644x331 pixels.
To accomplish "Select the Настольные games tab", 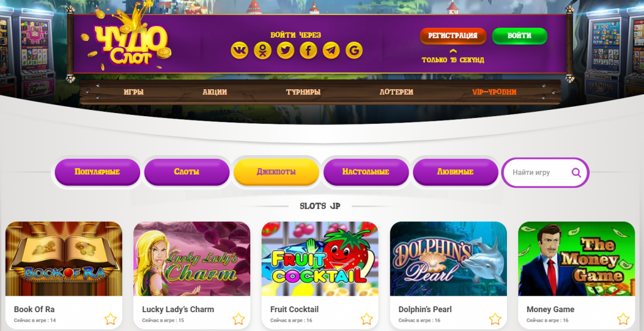I will [366, 172].
